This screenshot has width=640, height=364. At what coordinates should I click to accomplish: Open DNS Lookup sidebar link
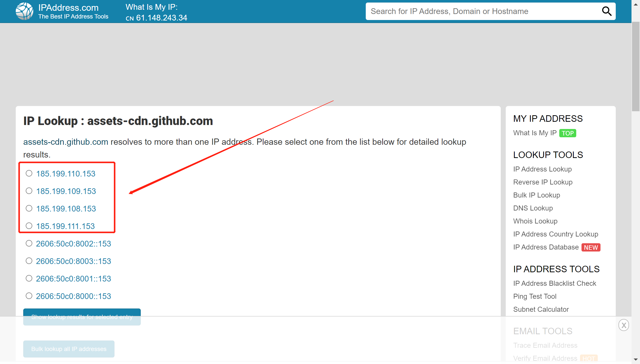(533, 208)
